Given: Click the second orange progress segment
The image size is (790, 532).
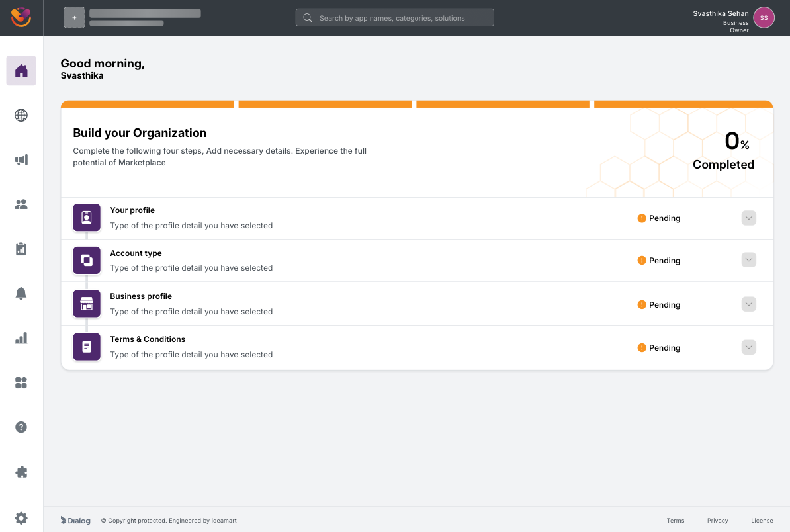Looking at the screenshot, I should tap(325, 105).
